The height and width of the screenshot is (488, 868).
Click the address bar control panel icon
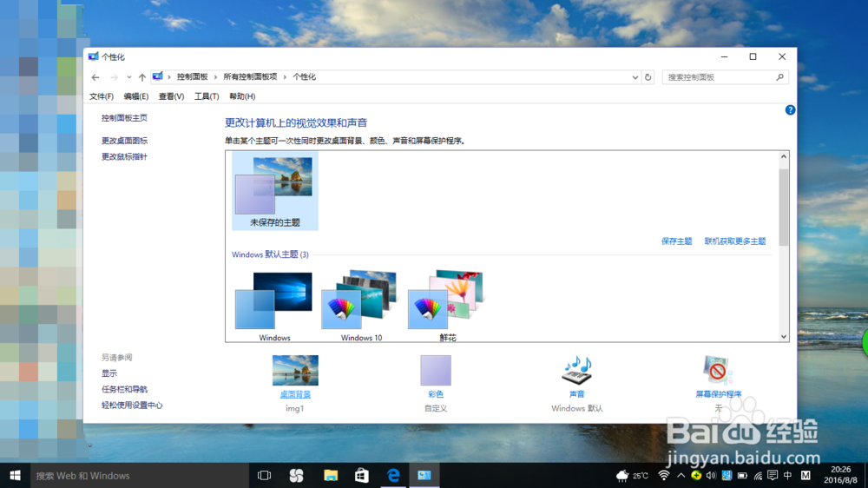(x=158, y=76)
